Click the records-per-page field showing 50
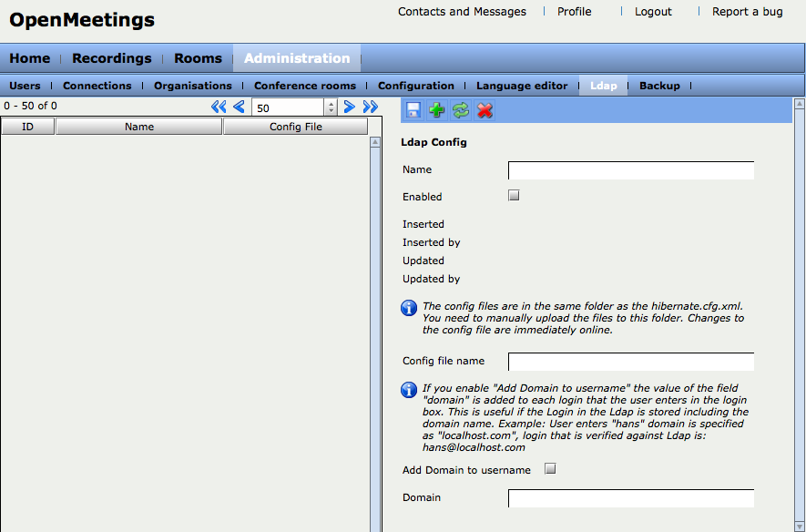The image size is (806, 532). coord(289,107)
